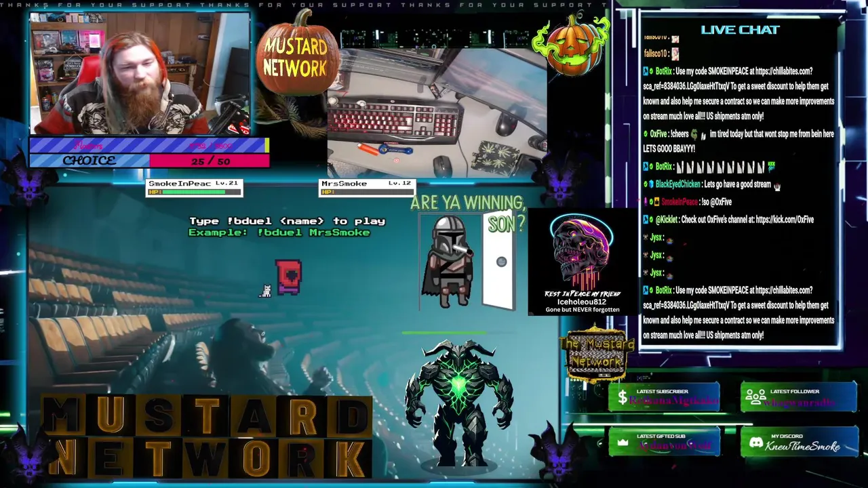Click BlackEyedChicken's username in chat

click(677, 184)
